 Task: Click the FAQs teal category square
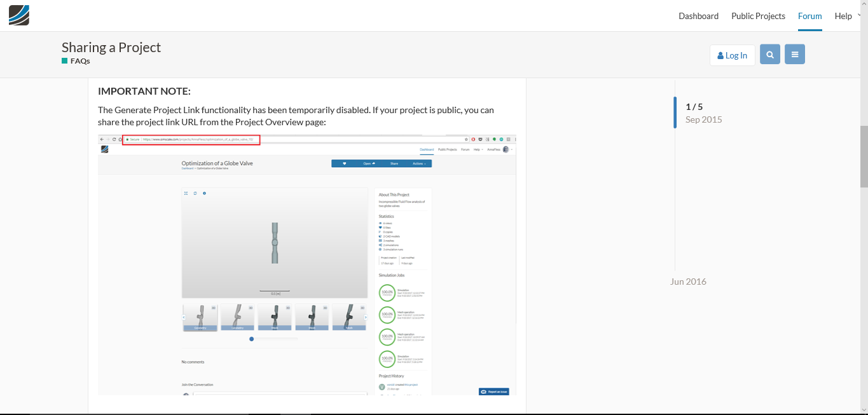tap(64, 61)
